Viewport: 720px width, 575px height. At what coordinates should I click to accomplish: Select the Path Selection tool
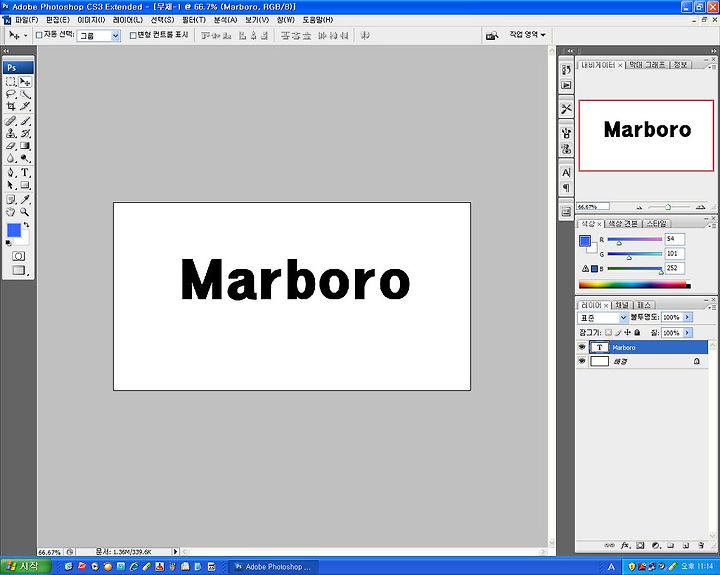[11, 186]
